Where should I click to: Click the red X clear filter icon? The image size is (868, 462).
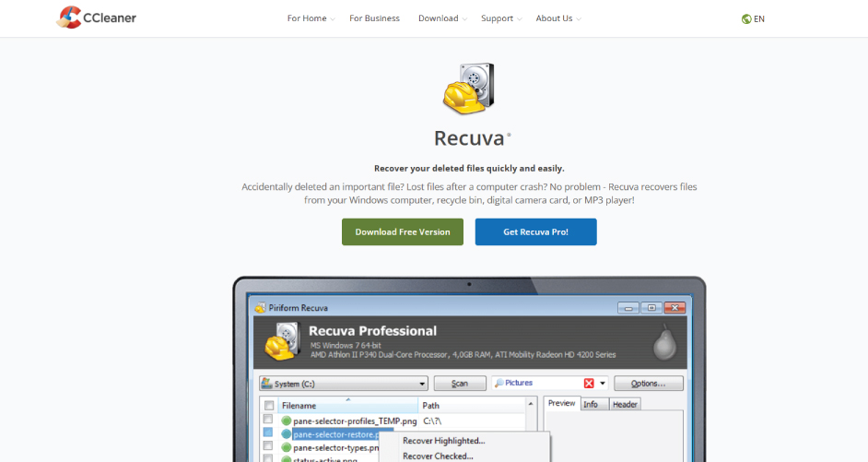[589, 383]
